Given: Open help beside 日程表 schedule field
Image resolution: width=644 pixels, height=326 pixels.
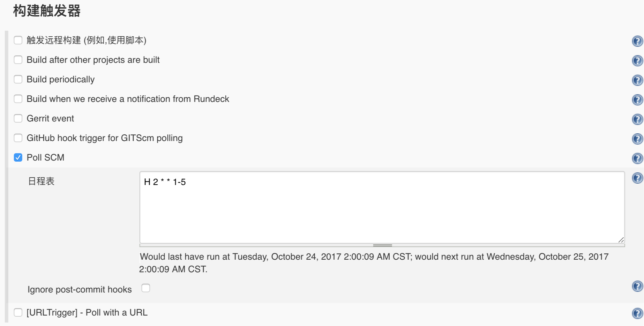Looking at the screenshot, I should (x=638, y=178).
